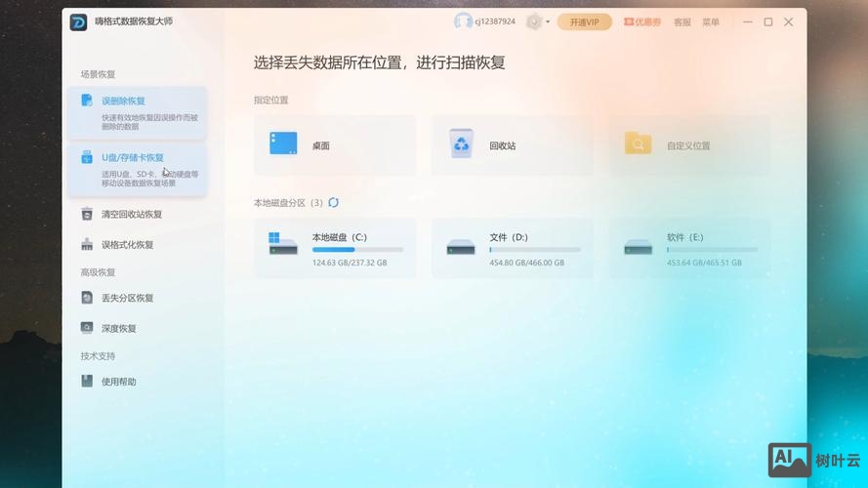The width and height of the screenshot is (868, 488).
Task: Open the user avatar for cj12387924
Action: (x=463, y=21)
